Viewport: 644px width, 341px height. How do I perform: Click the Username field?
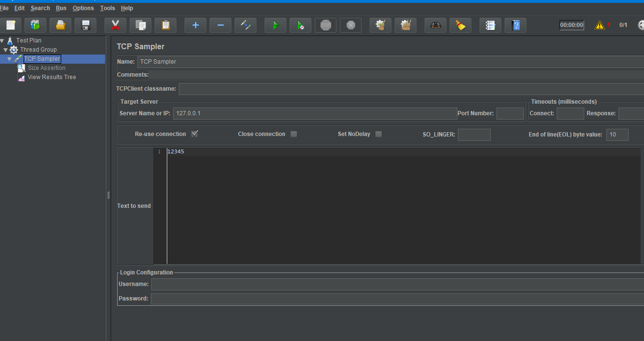coord(398,284)
